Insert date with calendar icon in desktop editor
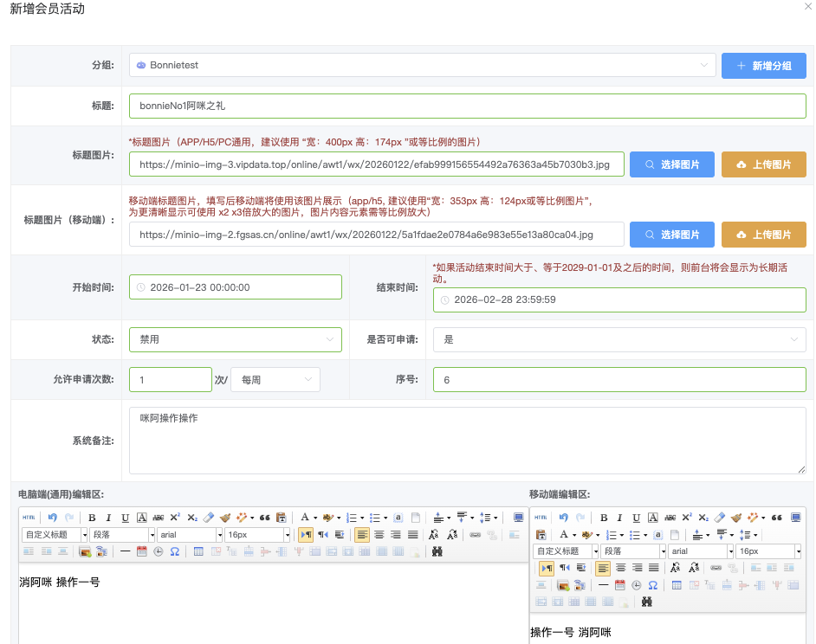816x644 pixels. (x=141, y=551)
